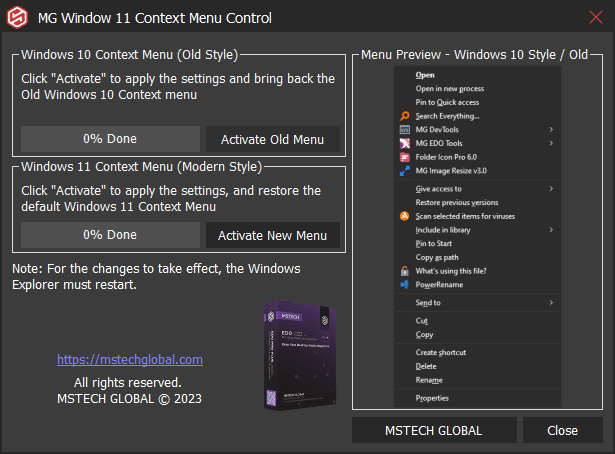Click the MG DevTools icon in preview

tap(404, 130)
